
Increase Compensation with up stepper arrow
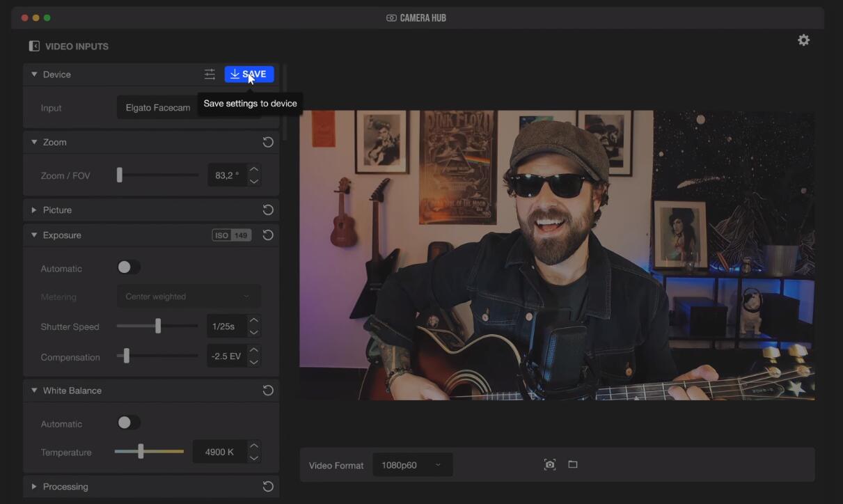click(x=254, y=351)
